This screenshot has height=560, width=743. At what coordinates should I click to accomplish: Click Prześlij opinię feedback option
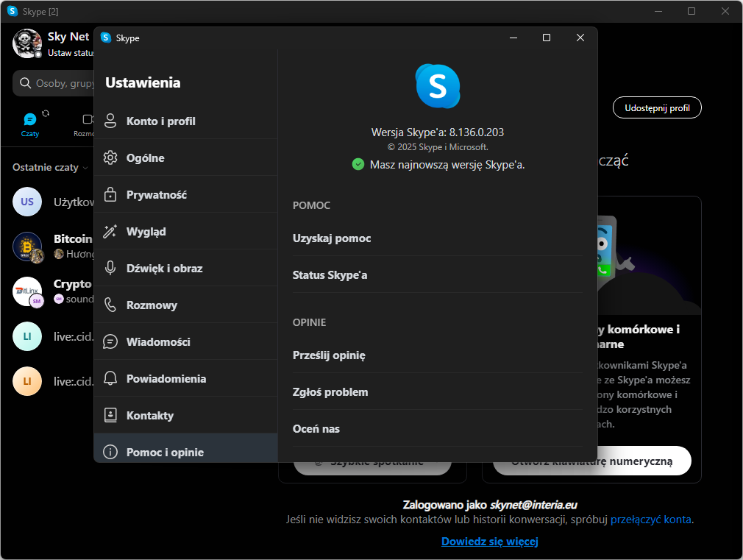438,355
